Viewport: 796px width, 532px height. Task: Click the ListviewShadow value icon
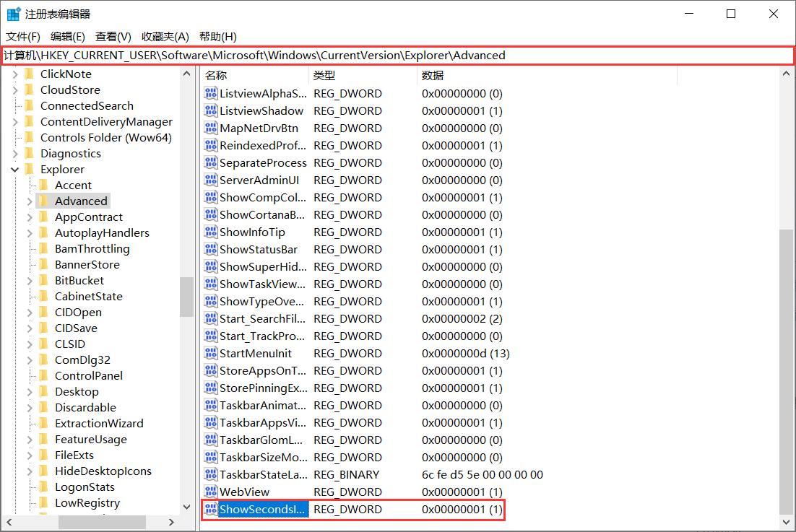tap(211, 110)
